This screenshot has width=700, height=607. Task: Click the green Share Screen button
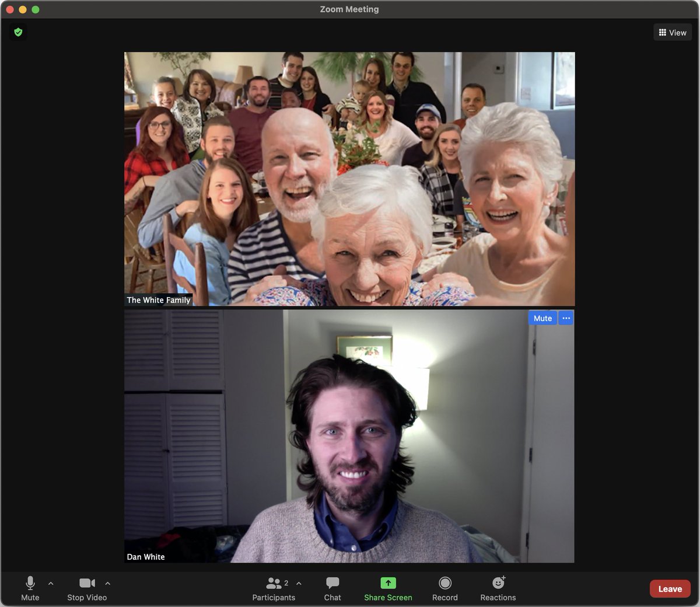388,588
